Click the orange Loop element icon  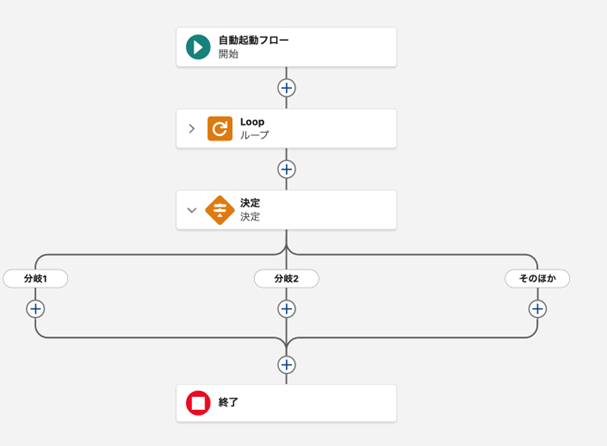click(x=220, y=128)
